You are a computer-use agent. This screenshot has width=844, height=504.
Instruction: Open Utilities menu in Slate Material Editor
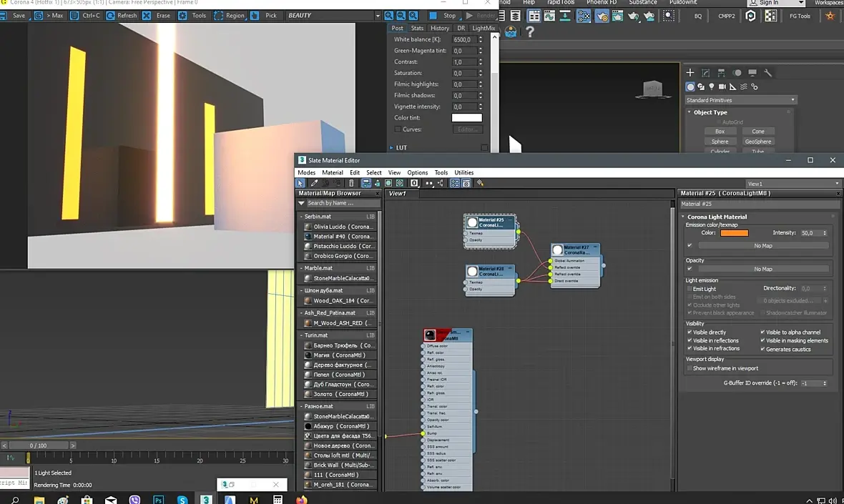pos(464,173)
